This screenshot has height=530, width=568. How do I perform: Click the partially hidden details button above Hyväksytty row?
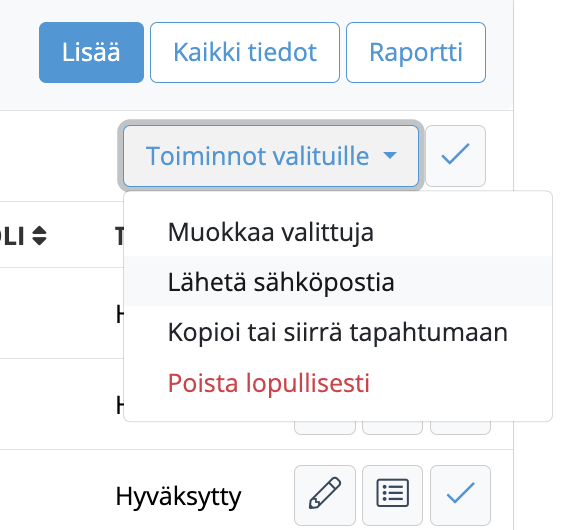(392, 428)
